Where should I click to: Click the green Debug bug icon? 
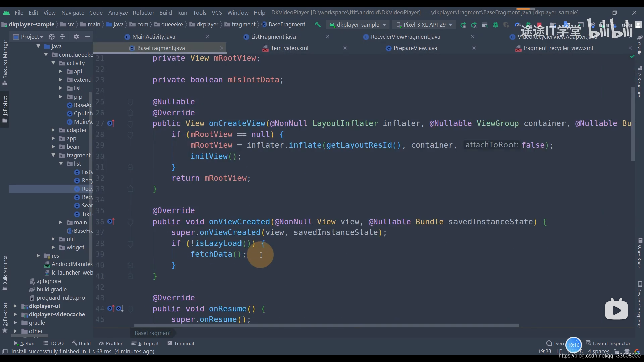pyautogui.click(x=496, y=25)
